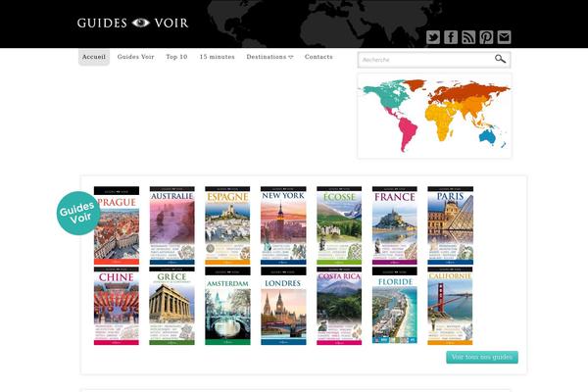Open the New York guide cover

[x=283, y=225]
